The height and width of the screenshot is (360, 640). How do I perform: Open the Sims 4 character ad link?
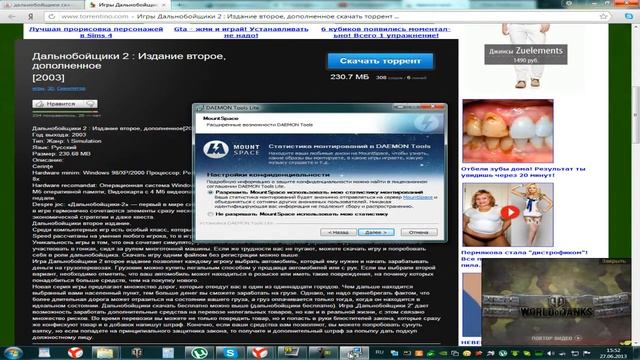[96, 32]
